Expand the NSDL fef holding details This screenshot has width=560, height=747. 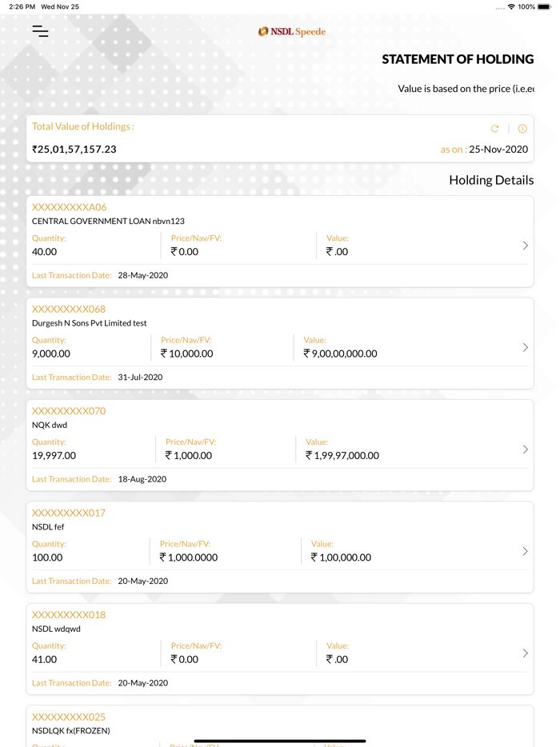[x=526, y=551]
